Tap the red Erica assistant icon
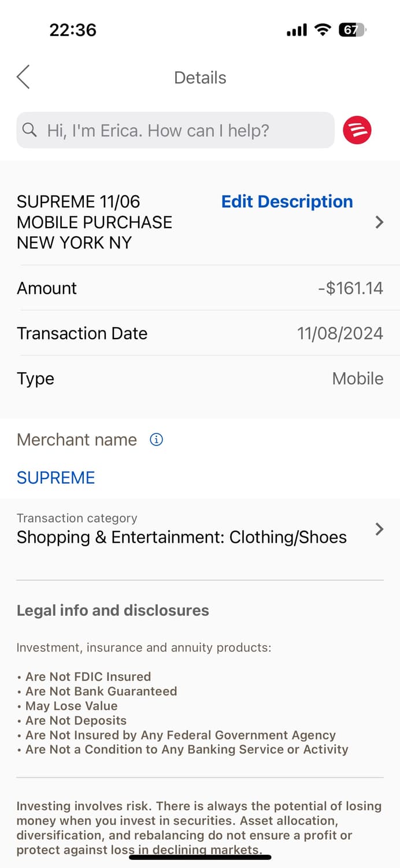 [x=357, y=130]
